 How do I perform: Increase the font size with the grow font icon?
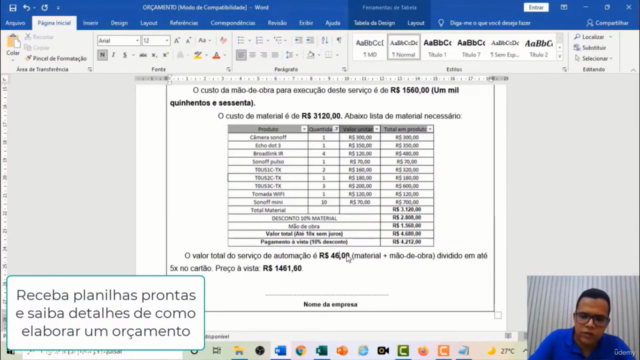tap(177, 40)
